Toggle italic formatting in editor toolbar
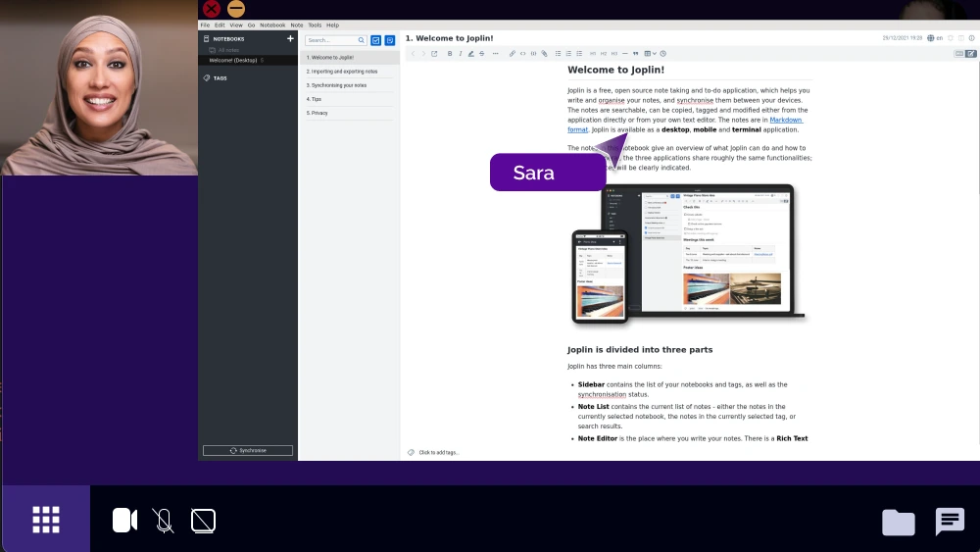 point(461,54)
